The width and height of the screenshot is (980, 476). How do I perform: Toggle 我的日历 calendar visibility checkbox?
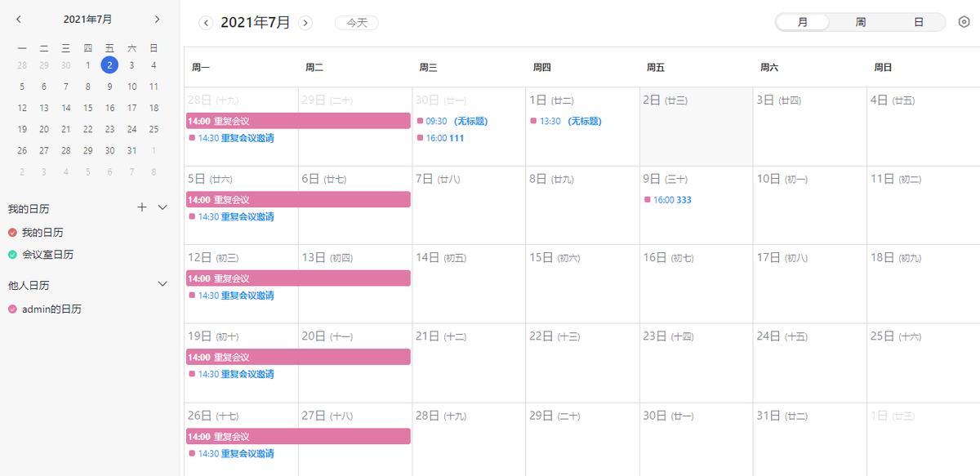click(12, 233)
